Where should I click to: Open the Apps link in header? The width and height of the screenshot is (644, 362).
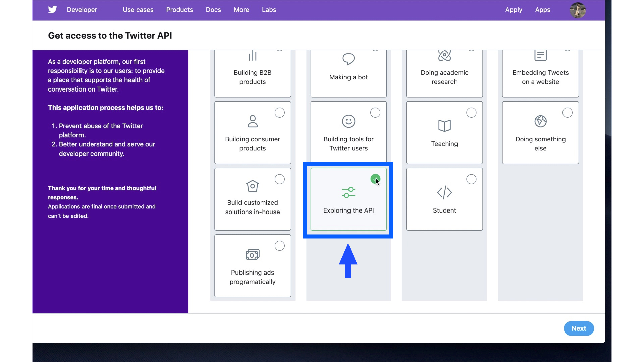click(x=543, y=10)
